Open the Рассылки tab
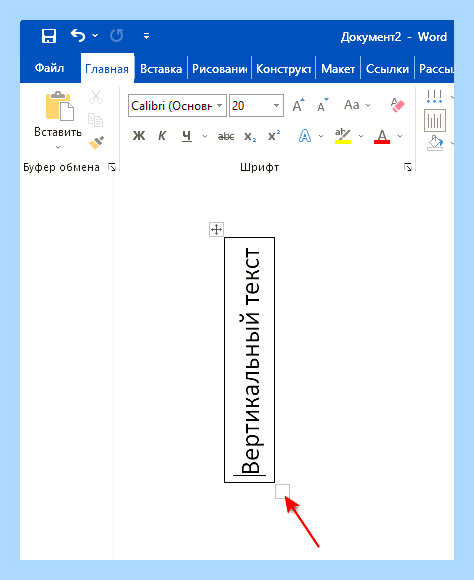This screenshot has height=580, width=474. tap(436, 69)
